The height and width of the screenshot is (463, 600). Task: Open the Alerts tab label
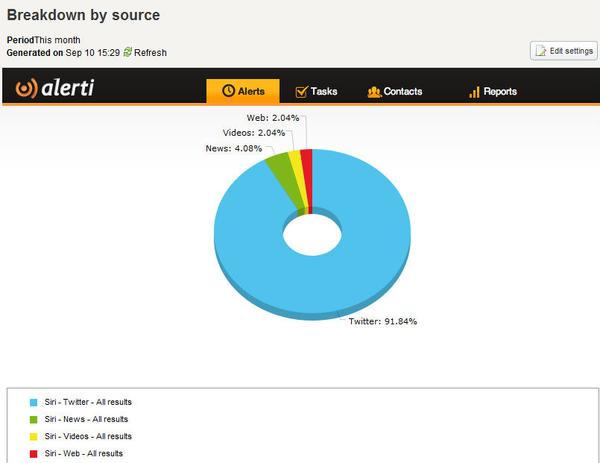(x=251, y=91)
